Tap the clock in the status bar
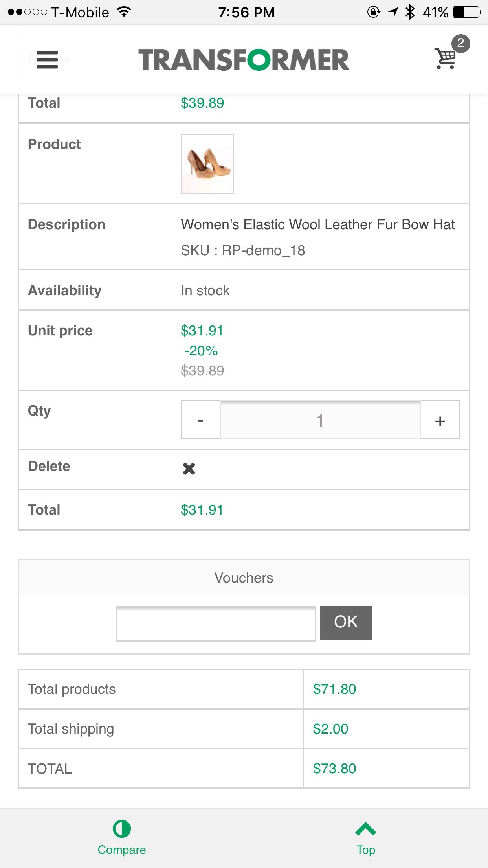 (246, 12)
